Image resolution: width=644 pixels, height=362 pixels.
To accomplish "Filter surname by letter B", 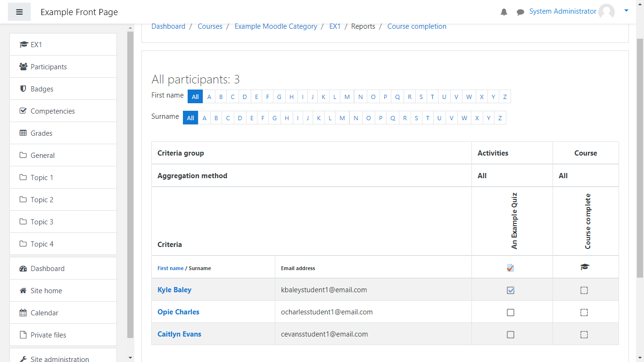I will [216, 118].
